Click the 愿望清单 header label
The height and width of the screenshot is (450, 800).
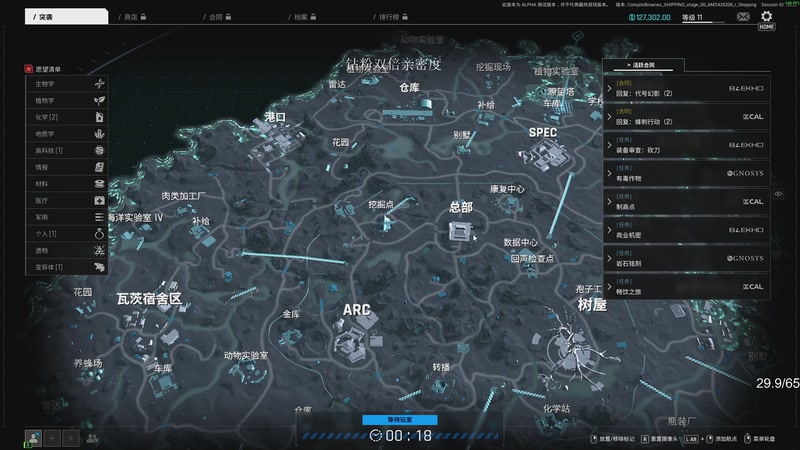[48, 69]
